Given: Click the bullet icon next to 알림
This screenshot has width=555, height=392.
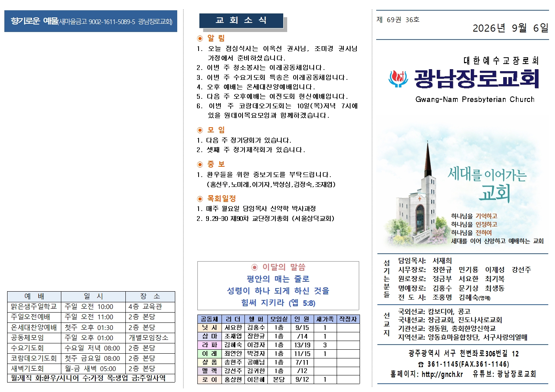Looking at the screenshot, I should coord(200,38).
